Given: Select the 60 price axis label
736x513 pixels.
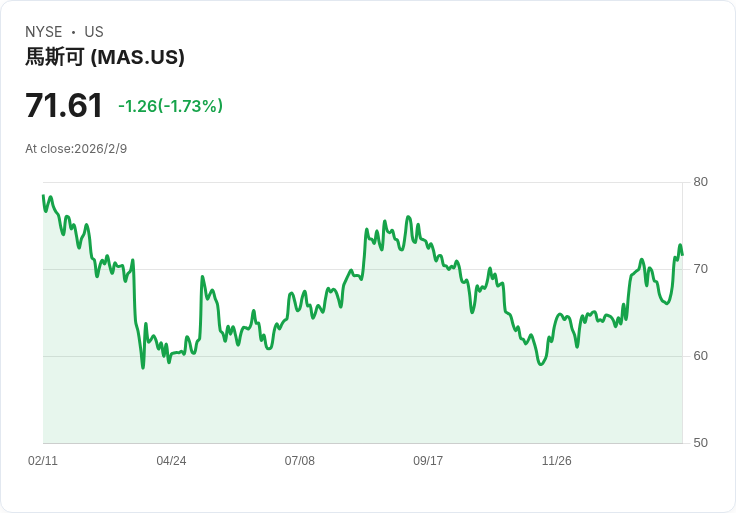Looking at the screenshot, I should pos(701,356).
